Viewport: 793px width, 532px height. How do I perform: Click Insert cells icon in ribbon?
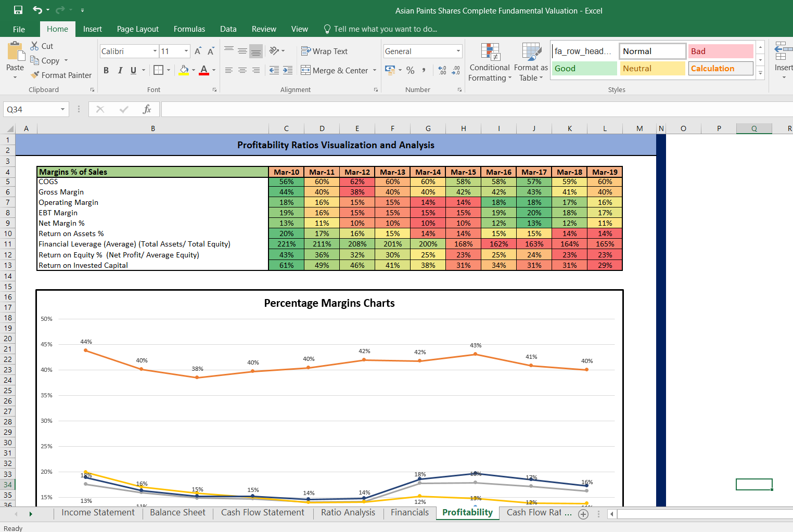(783, 52)
